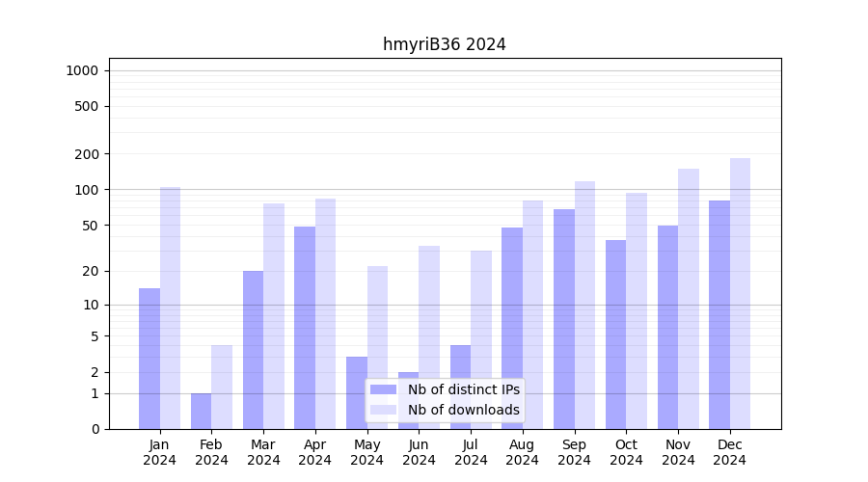Click the 'Jun 2024' x-axis label

tap(419, 452)
